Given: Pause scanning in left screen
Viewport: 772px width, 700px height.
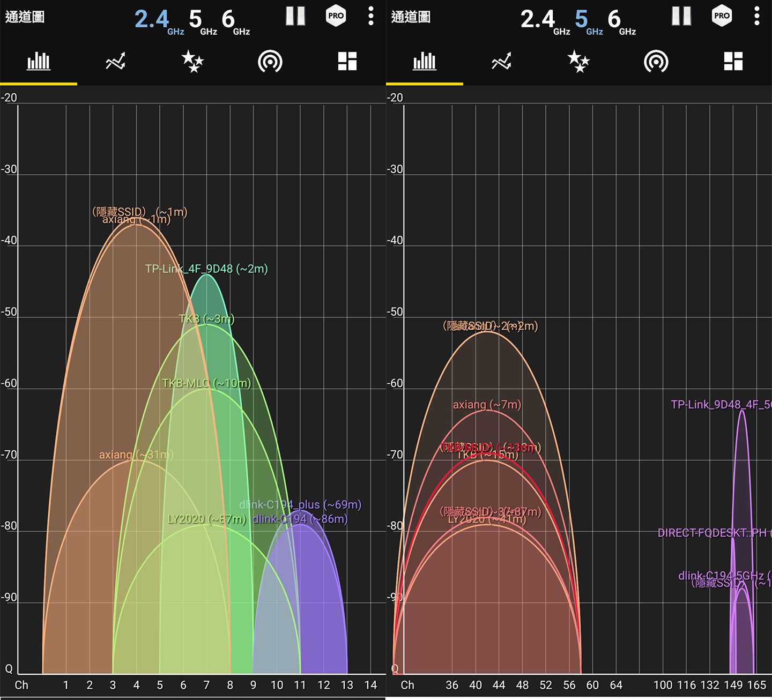Looking at the screenshot, I should click(x=295, y=16).
